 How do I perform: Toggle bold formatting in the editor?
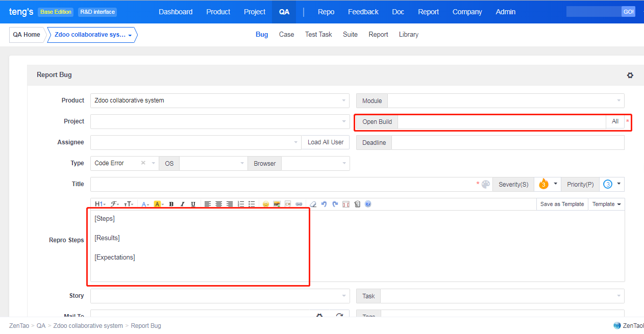171,204
